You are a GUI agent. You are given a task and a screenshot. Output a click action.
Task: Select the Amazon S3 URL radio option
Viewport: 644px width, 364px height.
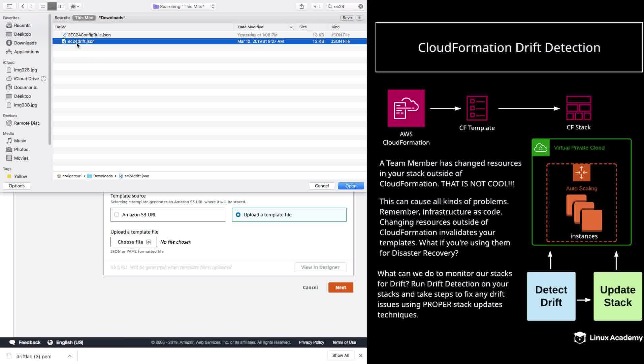[168, 215]
